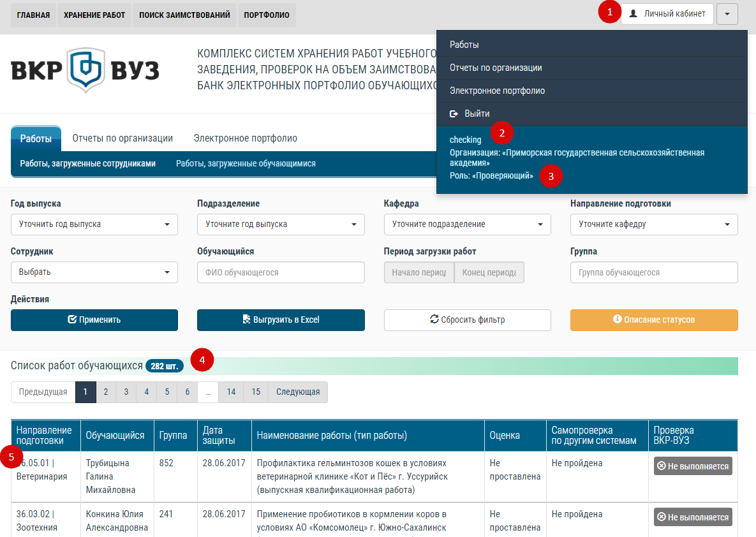Open the Кафедра selector

point(467,224)
